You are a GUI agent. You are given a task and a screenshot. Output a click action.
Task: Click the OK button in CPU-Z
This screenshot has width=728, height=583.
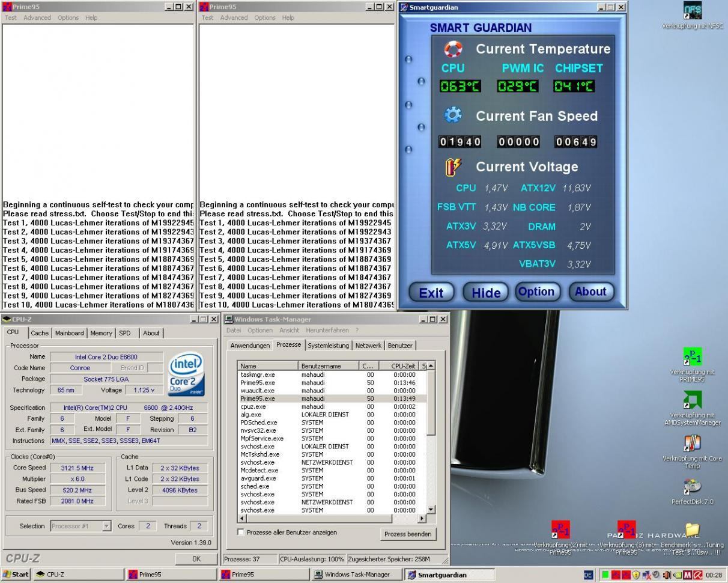pyautogui.click(x=196, y=558)
